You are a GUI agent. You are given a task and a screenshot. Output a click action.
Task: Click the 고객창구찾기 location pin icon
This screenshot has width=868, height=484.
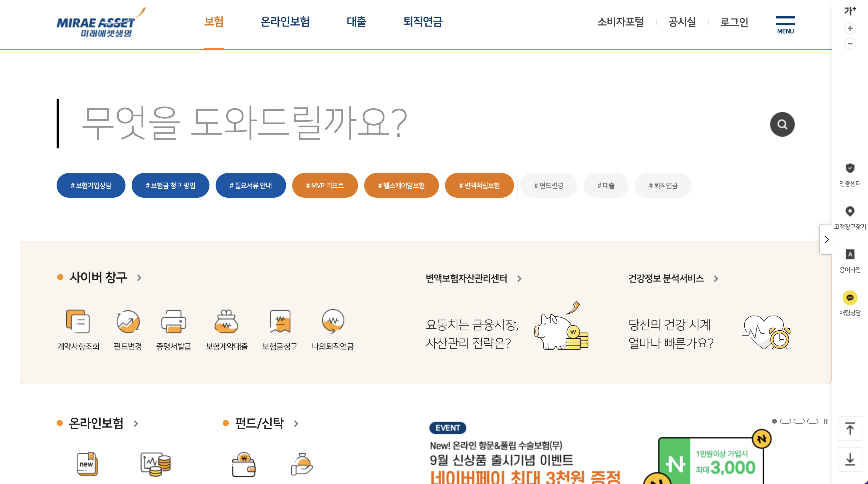click(x=850, y=212)
